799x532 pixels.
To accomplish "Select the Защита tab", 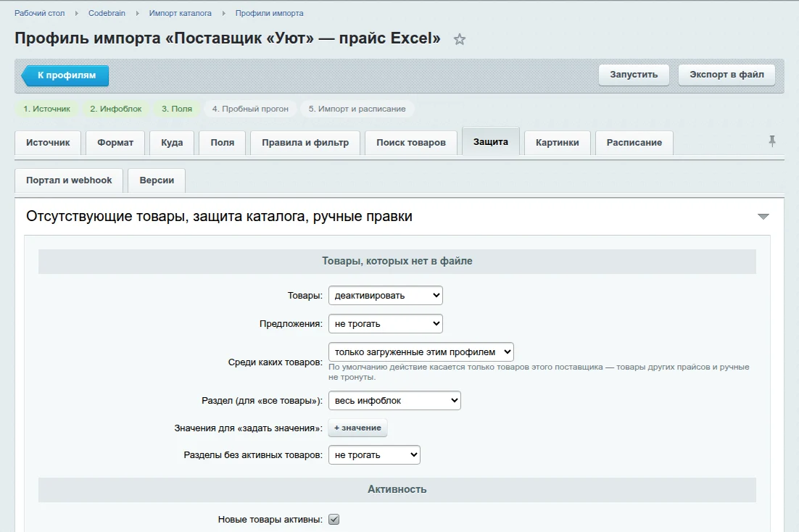I will coord(491,141).
